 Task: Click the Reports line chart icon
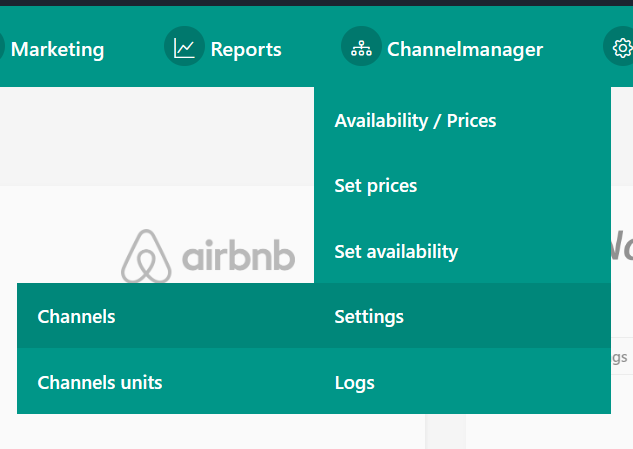pyautogui.click(x=184, y=47)
